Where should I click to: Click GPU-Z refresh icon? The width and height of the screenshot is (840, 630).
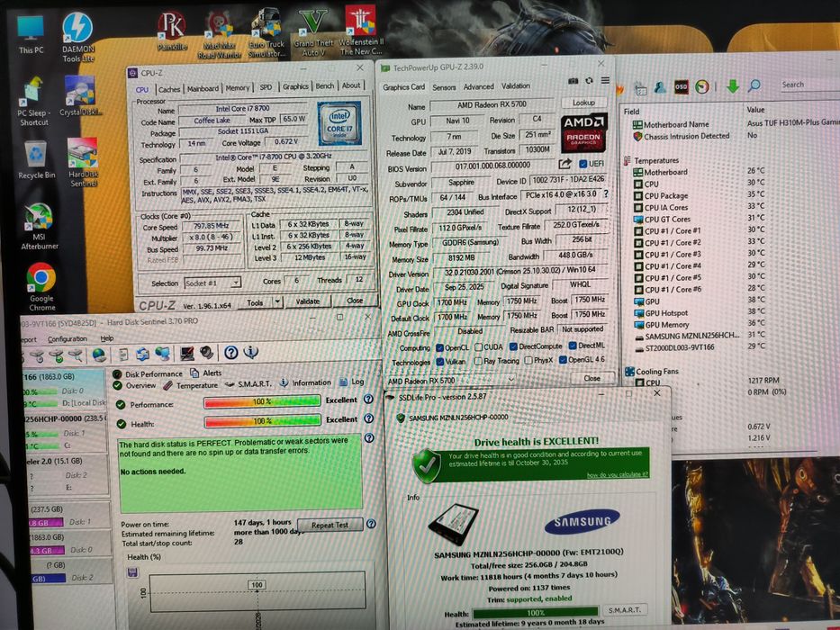(589, 80)
